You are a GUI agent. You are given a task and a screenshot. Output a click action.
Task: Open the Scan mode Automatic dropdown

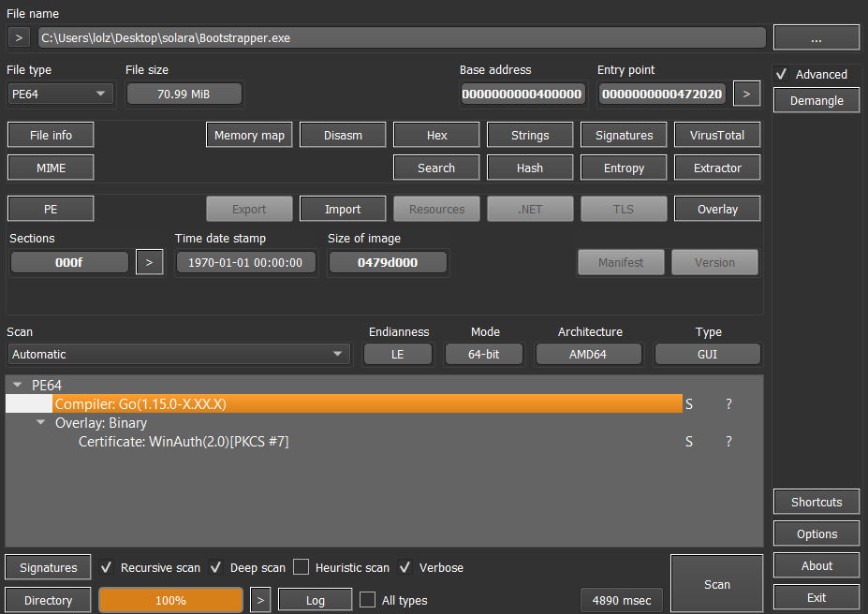(178, 355)
